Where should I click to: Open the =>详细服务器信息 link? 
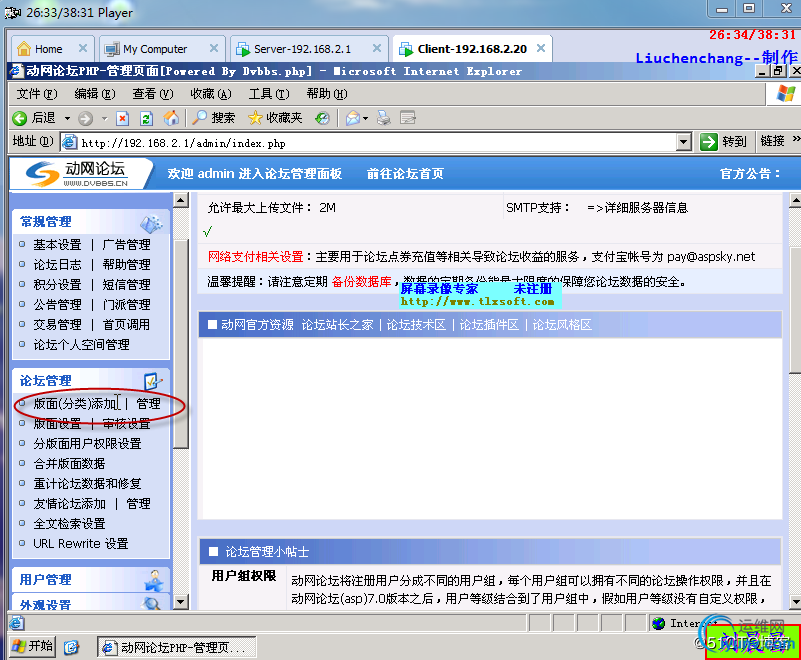(638, 208)
